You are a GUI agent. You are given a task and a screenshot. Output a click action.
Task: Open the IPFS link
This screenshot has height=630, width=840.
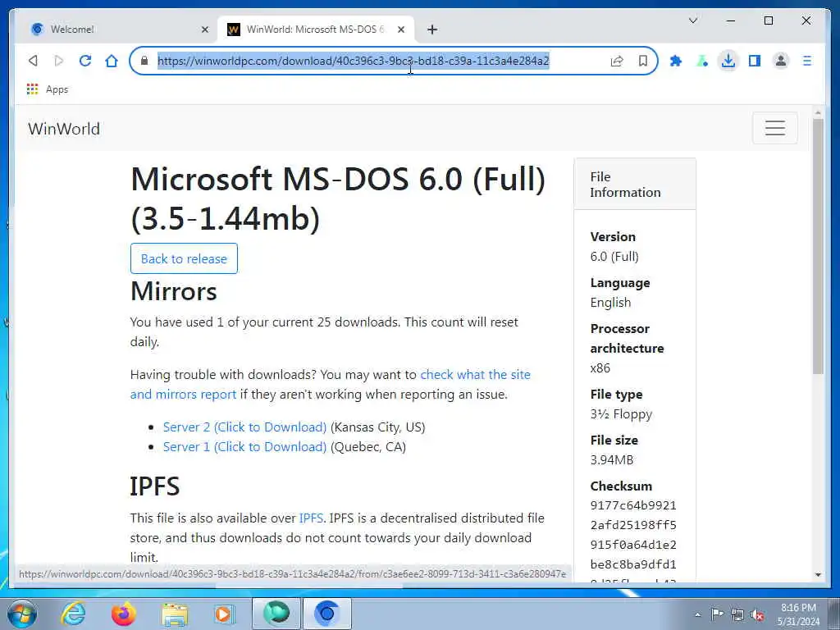[311, 518]
